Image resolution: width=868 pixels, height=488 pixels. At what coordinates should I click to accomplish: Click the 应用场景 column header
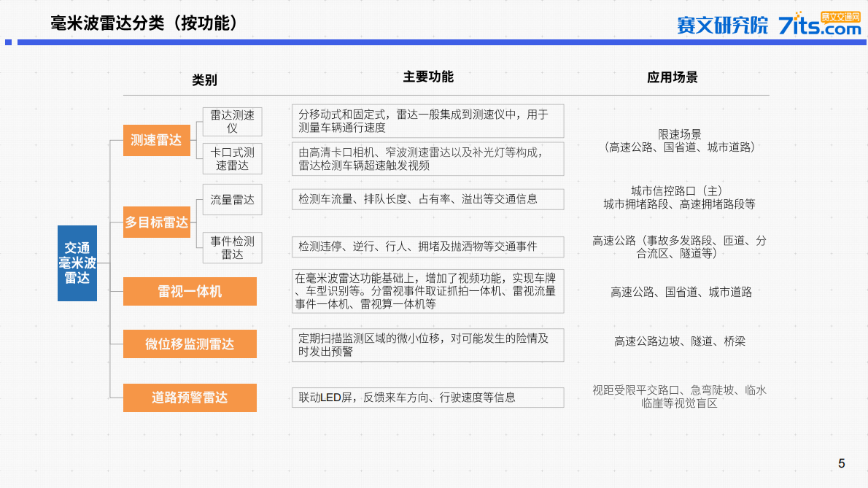point(673,77)
